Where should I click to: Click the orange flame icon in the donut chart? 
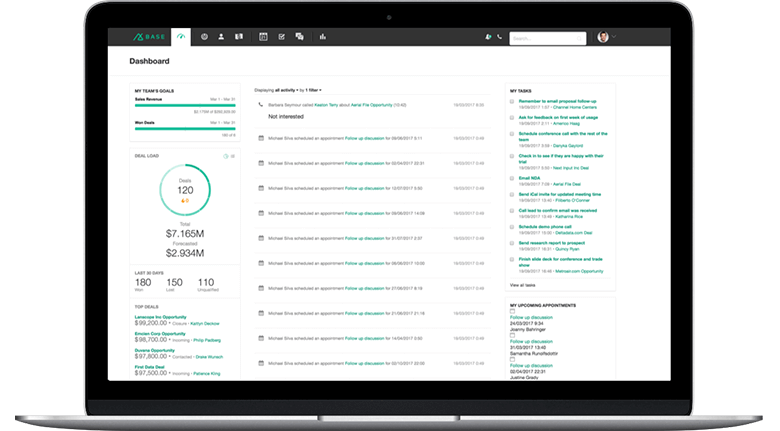pyautogui.click(x=183, y=201)
